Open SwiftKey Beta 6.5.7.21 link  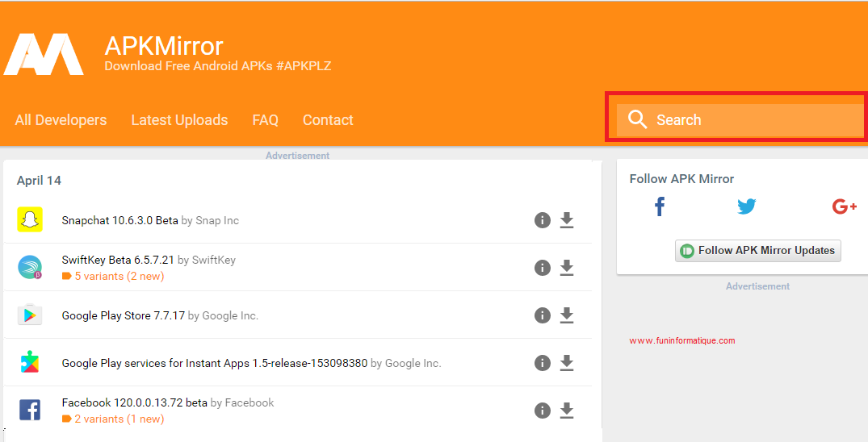[x=118, y=260]
